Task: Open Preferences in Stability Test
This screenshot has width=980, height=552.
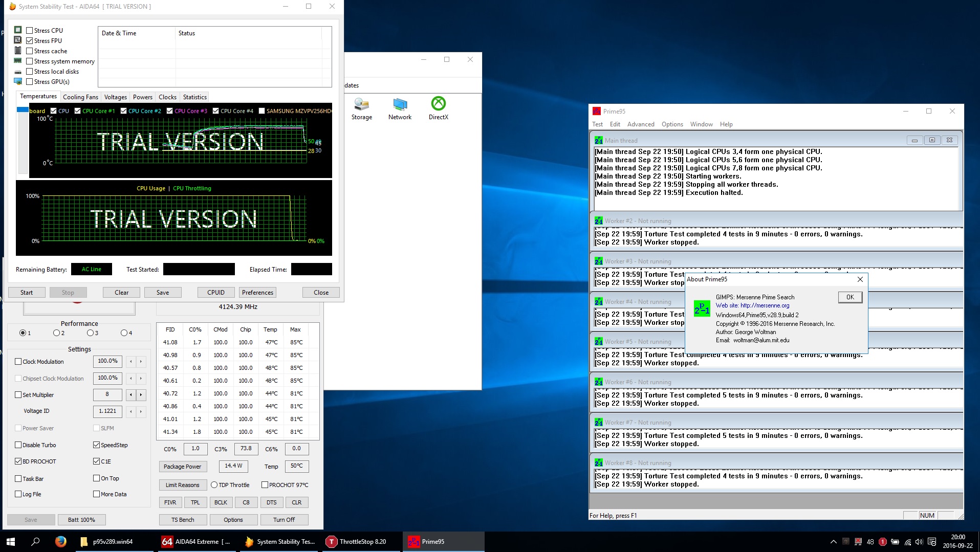Action: (x=258, y=293)
